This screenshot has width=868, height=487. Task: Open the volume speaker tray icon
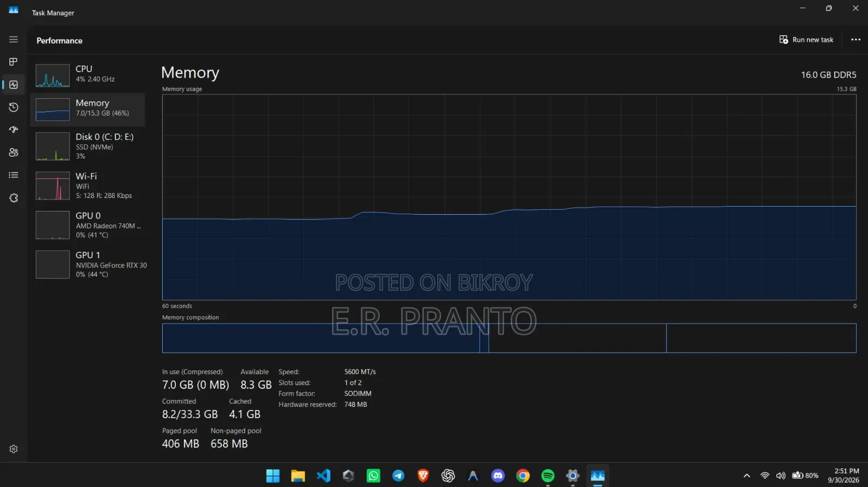(781, 476)
